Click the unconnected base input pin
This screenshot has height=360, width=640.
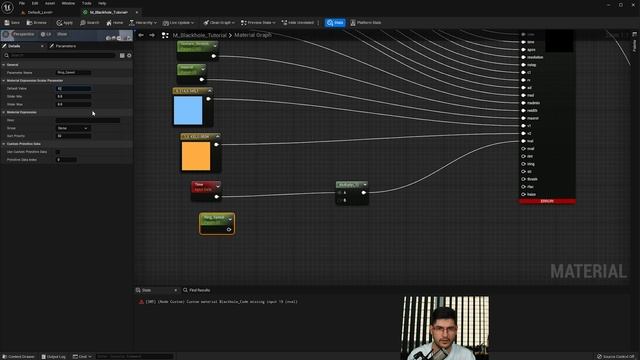pos(523,194)
